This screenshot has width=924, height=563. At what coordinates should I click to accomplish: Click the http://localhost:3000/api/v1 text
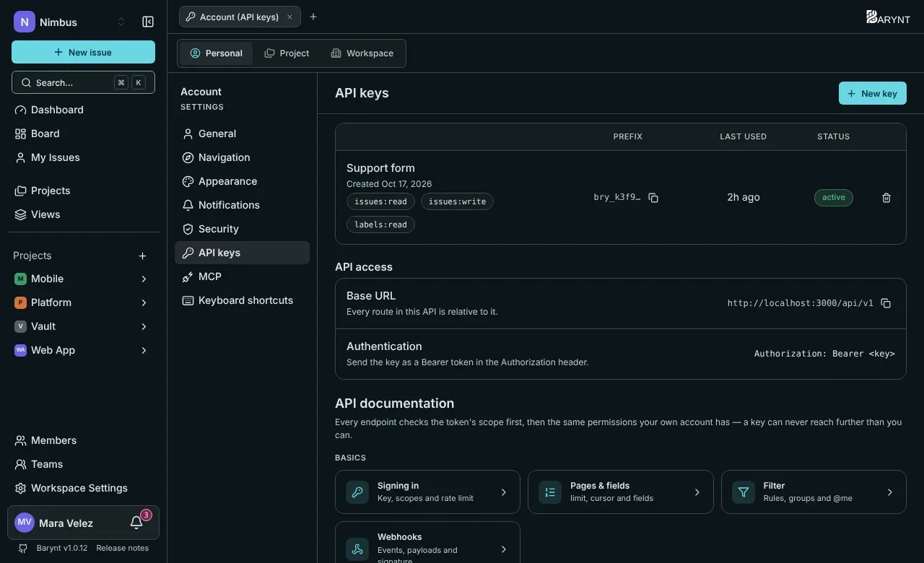[801, 303]
